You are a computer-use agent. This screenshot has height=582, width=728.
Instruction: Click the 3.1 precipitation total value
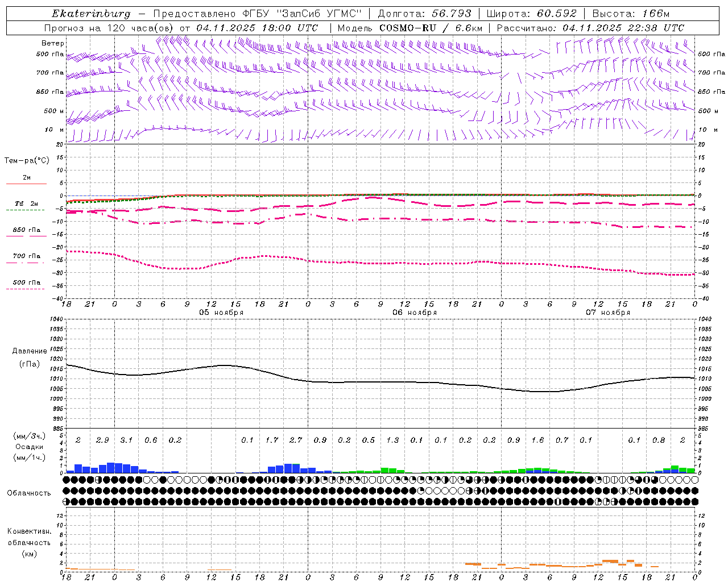click(126, 440)
